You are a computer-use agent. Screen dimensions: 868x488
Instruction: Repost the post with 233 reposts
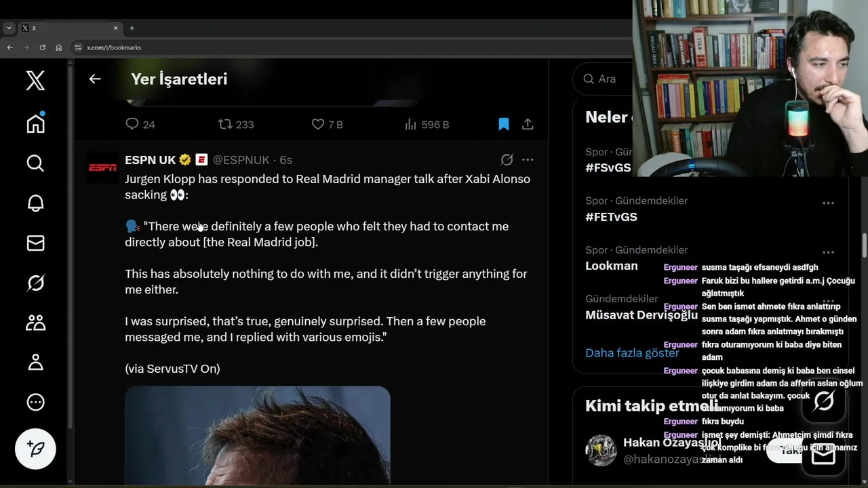pos(235,124)
